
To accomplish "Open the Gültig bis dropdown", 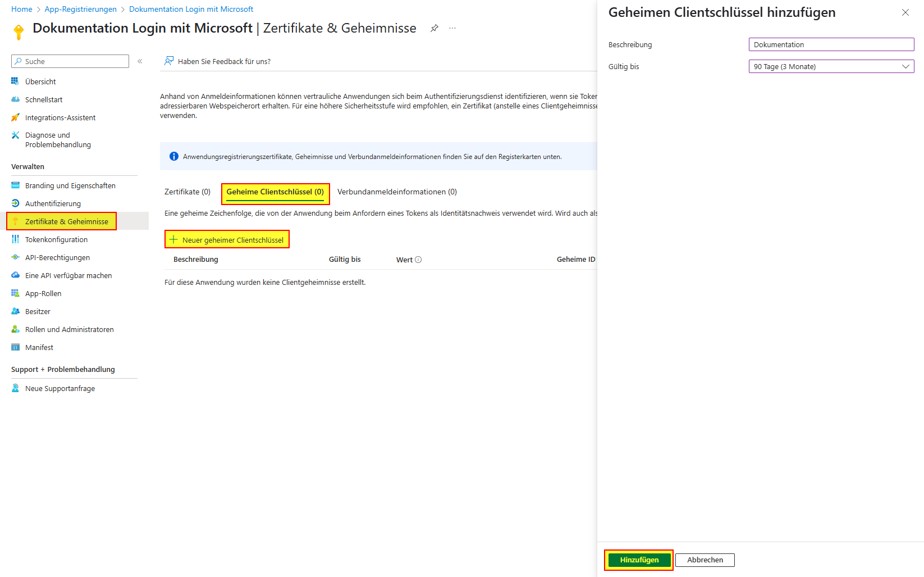I will [831, 66].
